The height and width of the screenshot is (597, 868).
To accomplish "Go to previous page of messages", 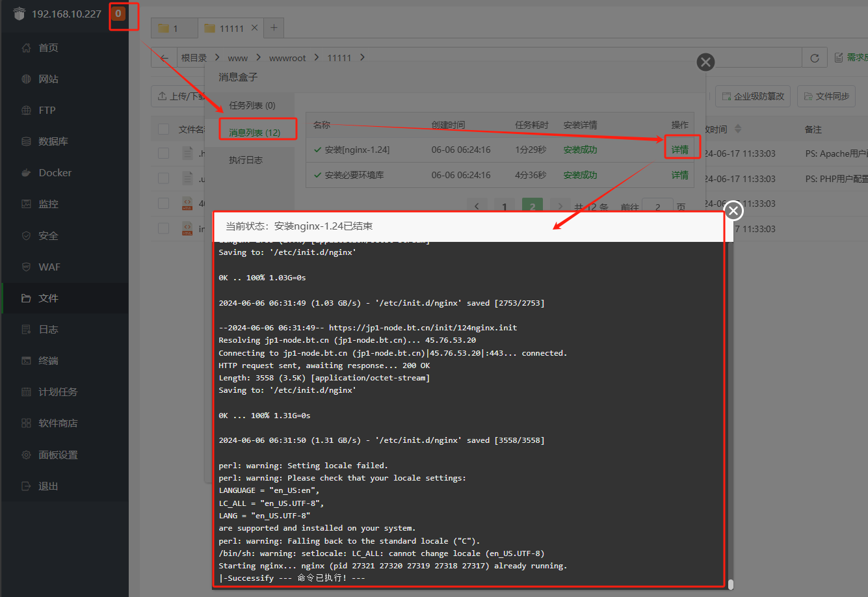I will pos(477,206).
